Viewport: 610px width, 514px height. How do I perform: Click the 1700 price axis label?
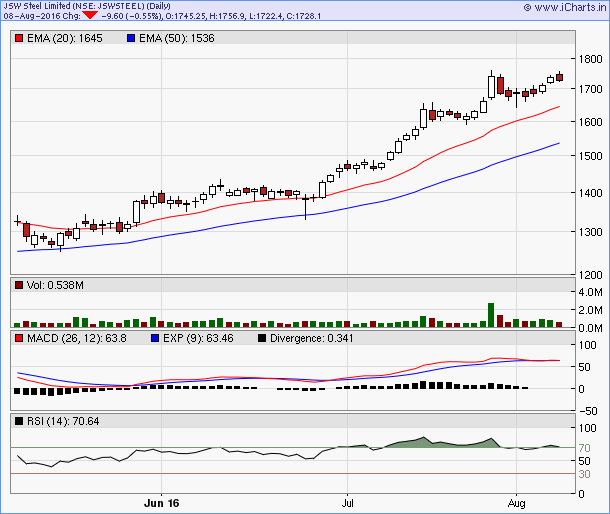590,89
